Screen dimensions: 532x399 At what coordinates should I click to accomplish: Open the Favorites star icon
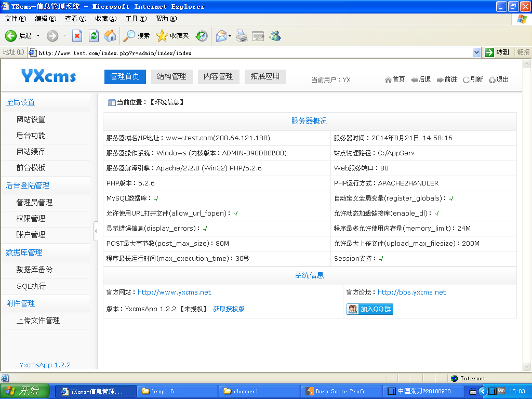162,36
